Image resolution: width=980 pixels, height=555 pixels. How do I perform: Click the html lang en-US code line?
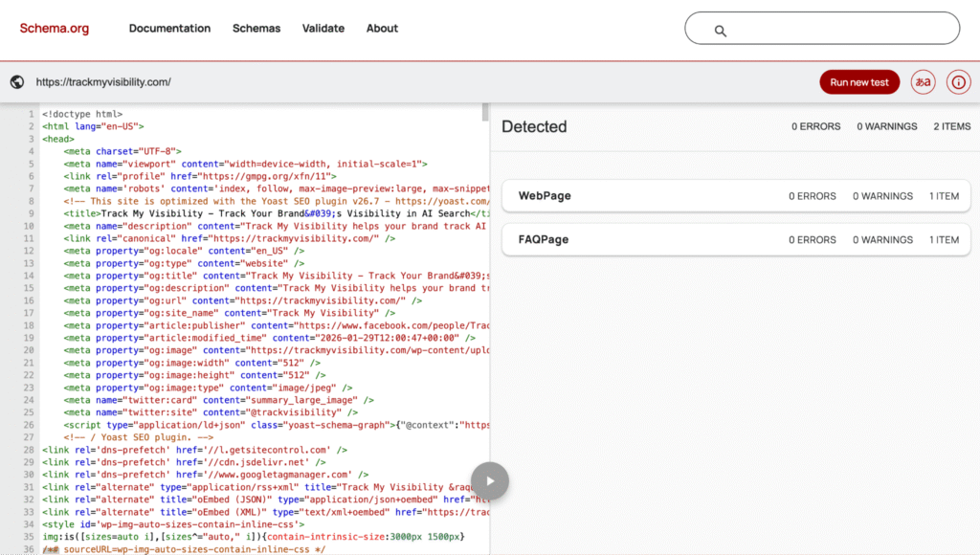[x=93, y=126]
